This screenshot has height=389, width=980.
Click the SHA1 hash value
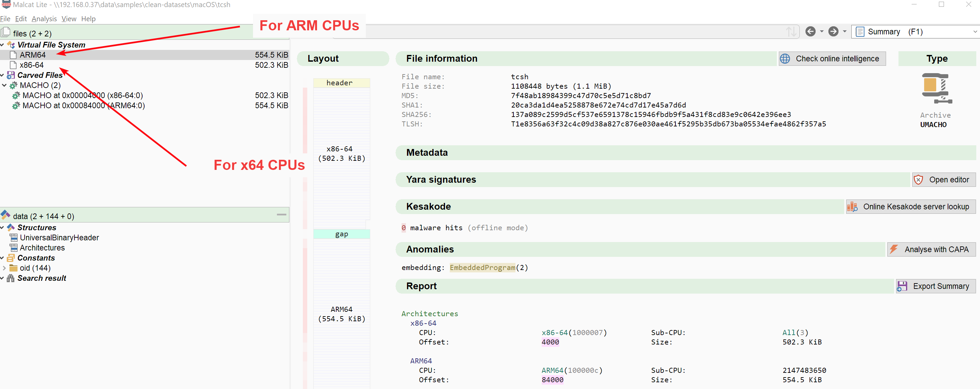click(x=598, y=105)
